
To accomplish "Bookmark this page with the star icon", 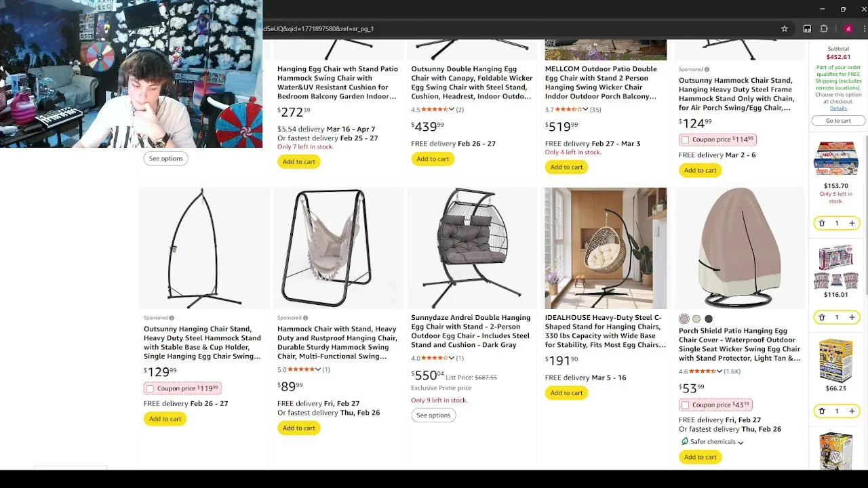I will (785, 29).
